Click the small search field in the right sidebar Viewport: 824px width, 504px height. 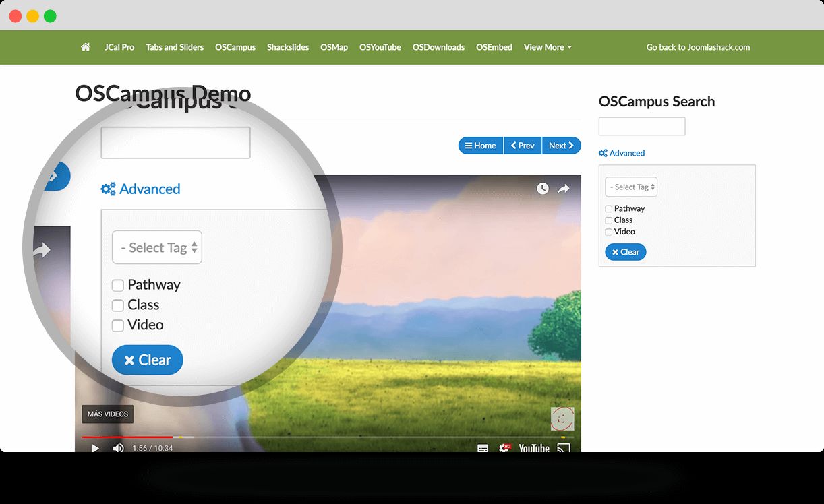pyautogui.click(x=642, y=126)
